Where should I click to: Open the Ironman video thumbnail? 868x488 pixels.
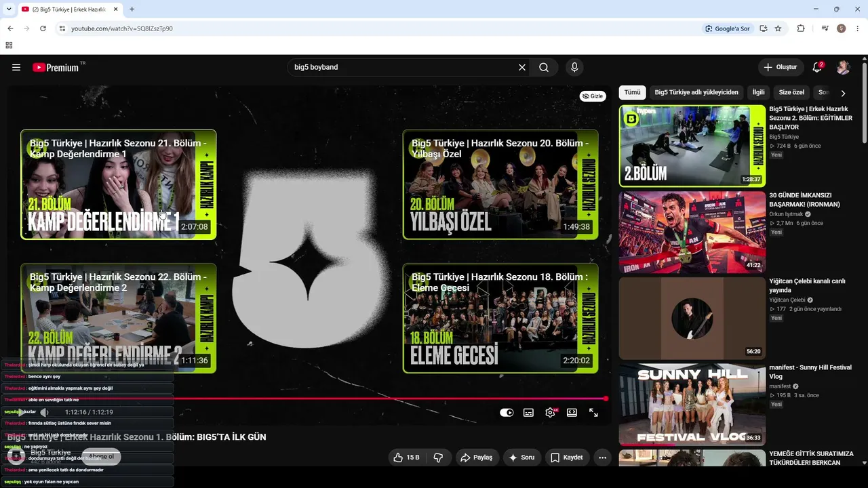692,232
